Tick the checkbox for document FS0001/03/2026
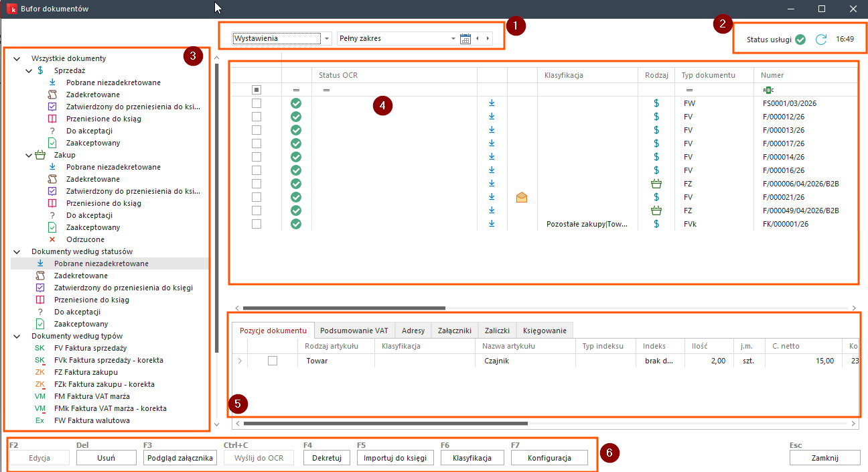 257,103
